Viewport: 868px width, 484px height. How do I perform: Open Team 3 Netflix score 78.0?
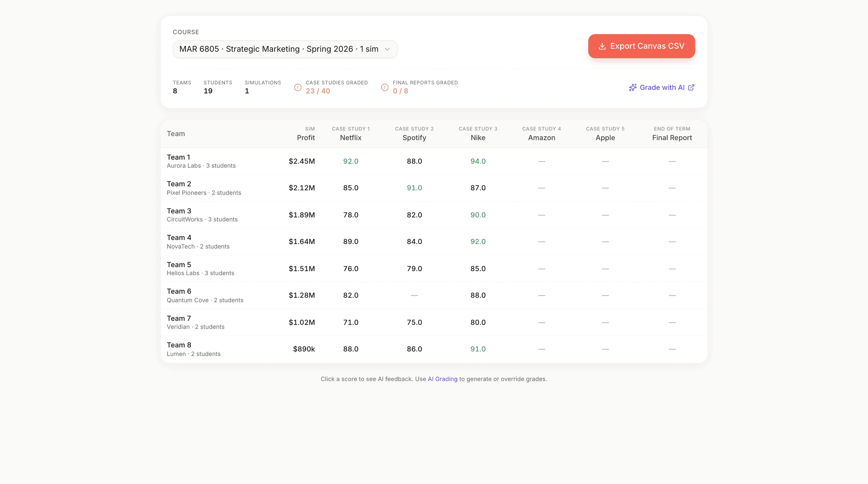pyautogui.click(x=351, y=215)
